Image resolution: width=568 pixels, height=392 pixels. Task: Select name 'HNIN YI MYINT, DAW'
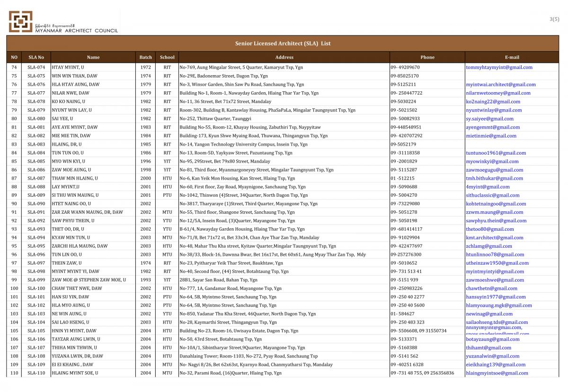pyautogui.click(x=74, y=331)
